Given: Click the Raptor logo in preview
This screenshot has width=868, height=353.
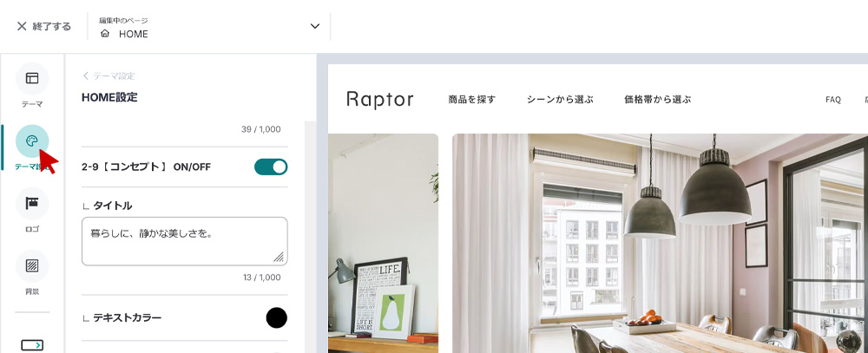Looking at the screenshot, I should coord(380,100).
